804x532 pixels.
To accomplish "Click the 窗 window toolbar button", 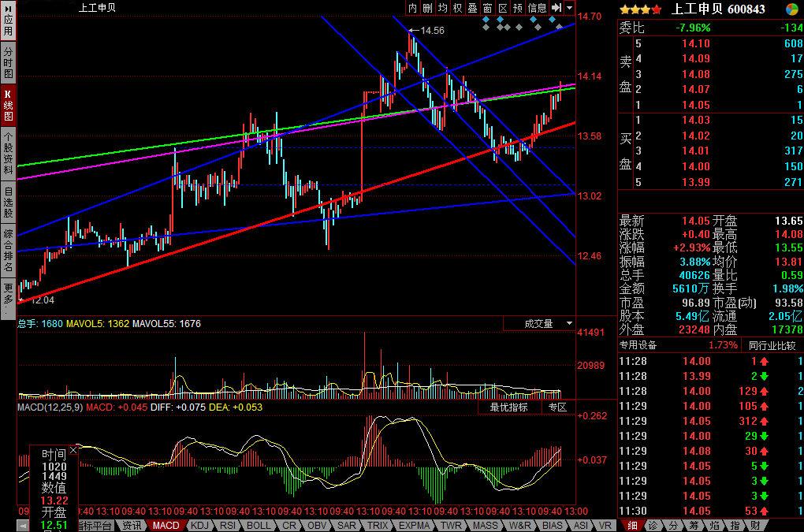I will coord(488,8).
